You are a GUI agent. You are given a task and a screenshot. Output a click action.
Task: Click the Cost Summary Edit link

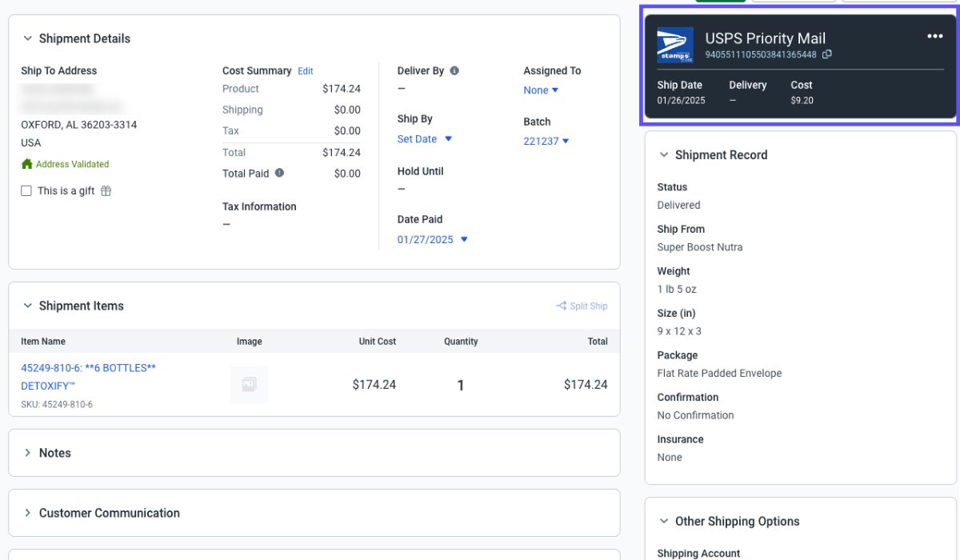tap(306, 71)
